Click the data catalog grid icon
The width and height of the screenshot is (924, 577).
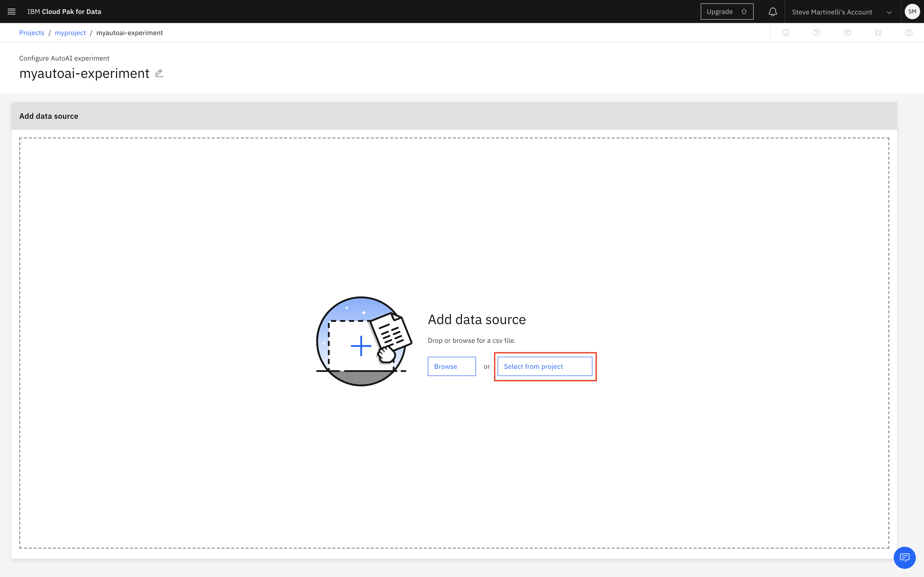click(x=878, y=33)
